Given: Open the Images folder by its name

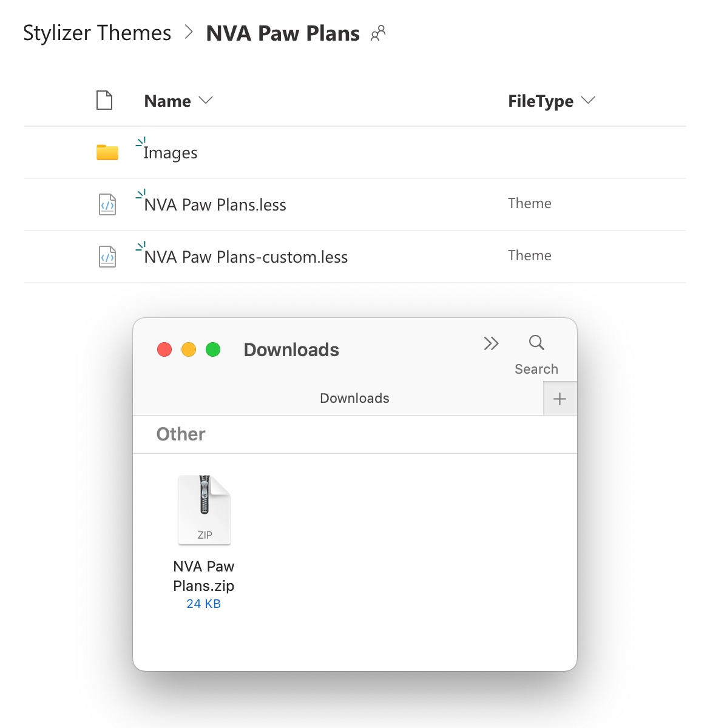Looking at the screenshot, I should [171, 153].
